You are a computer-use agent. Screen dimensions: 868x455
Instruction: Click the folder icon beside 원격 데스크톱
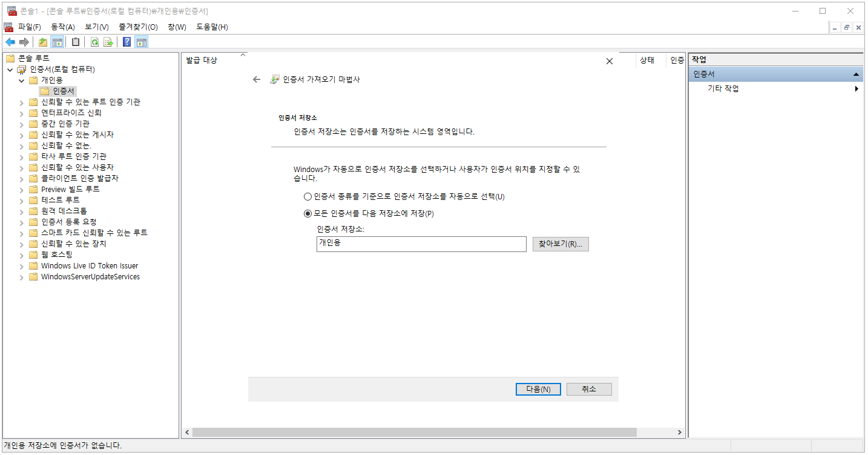(x=33, y=211)
